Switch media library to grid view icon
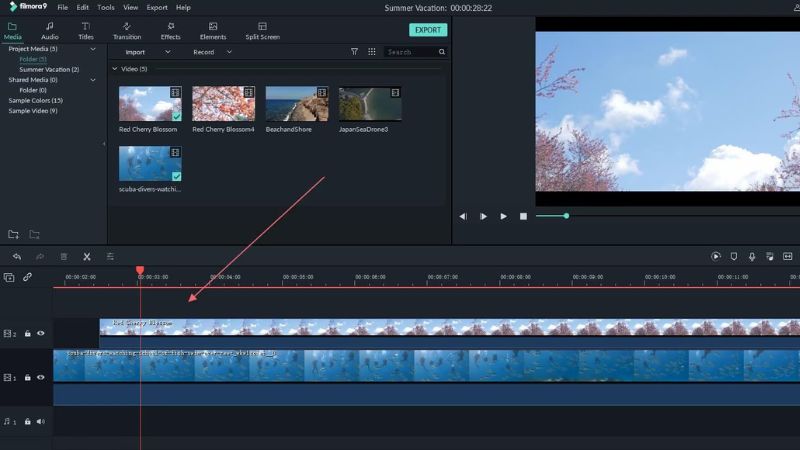The width and height of the screenshot is (800, 450). (372, 52)
